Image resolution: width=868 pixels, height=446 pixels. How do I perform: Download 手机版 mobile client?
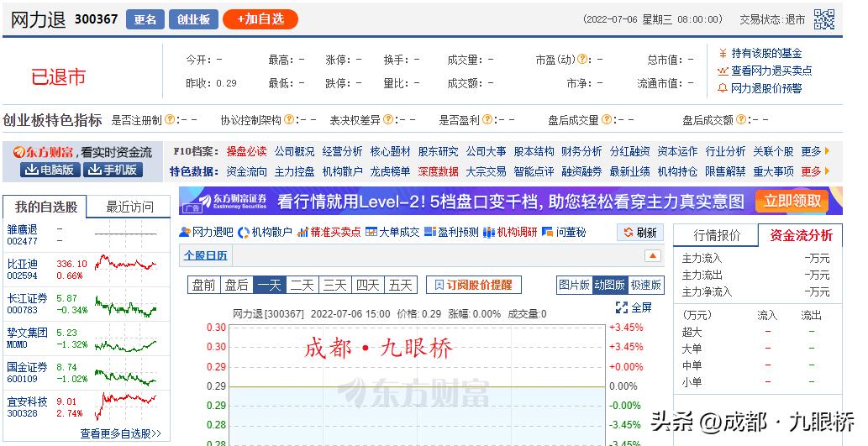113,170
